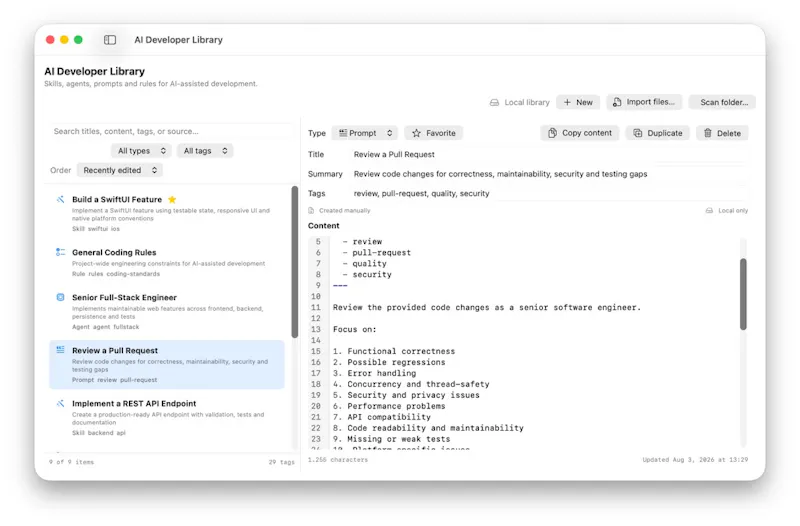Open the All types filter dropdown

point(141,151)
